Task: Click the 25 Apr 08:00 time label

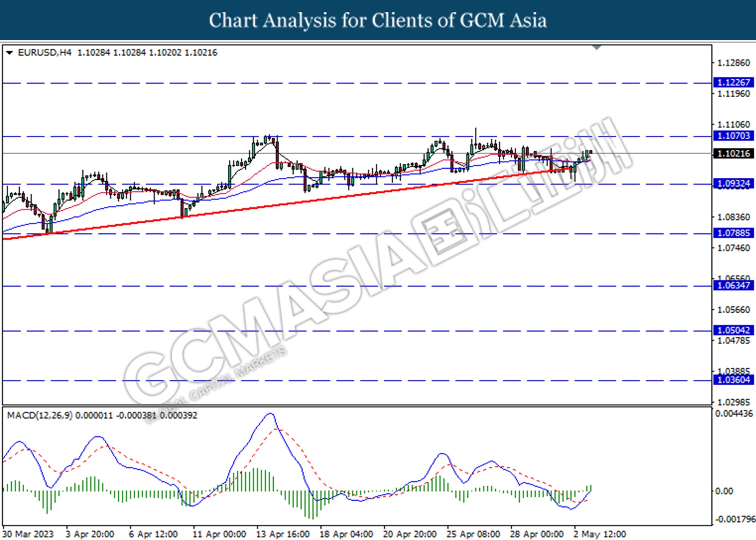Action: pos(473,534)
